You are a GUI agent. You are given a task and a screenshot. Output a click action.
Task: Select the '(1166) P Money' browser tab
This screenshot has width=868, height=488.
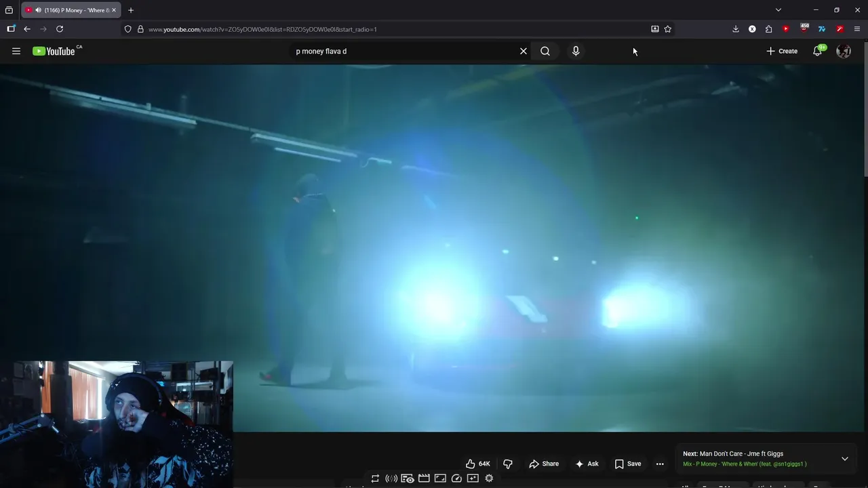[71, 10]
